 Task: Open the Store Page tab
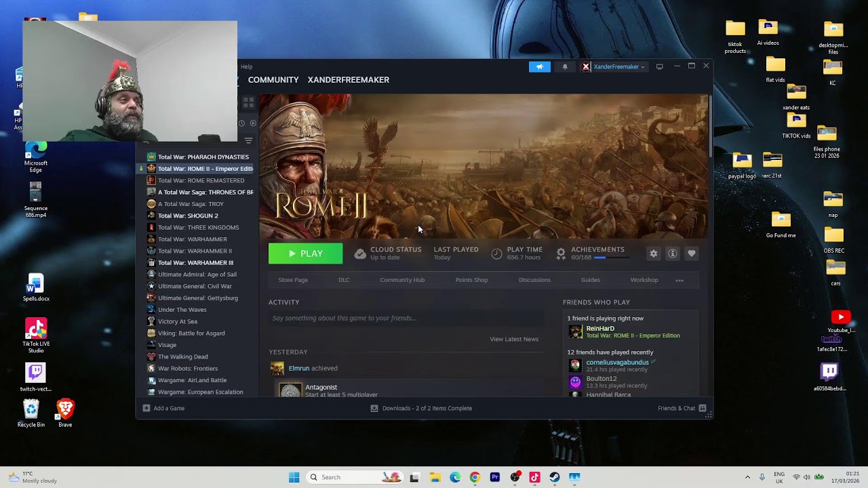pyautogui.click(x=293, y=280)
